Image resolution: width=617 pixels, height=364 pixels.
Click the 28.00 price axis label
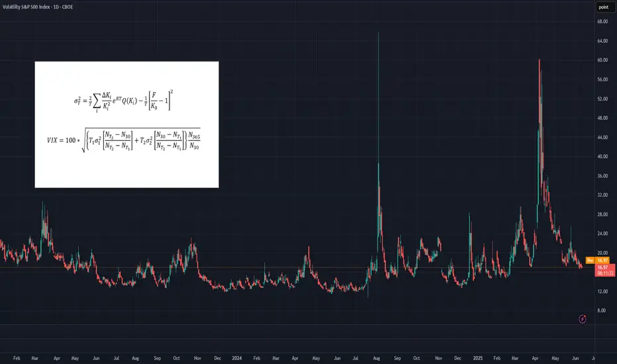click(602, 214)
